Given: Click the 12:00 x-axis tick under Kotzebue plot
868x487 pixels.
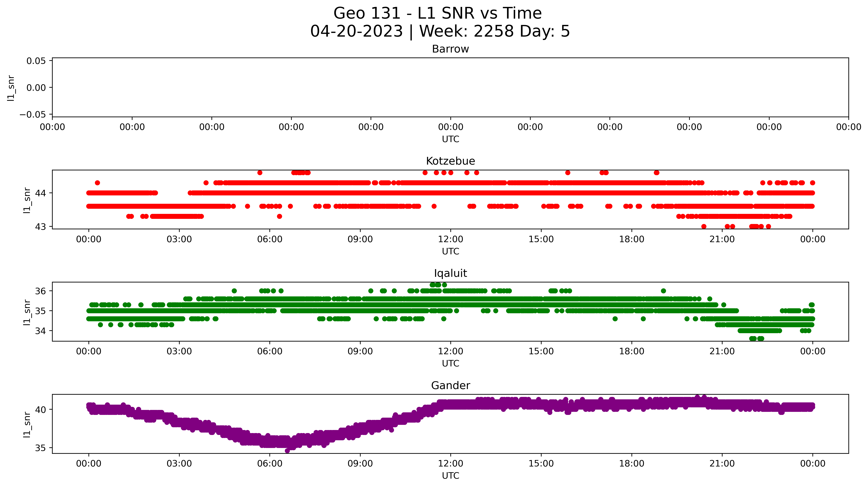Looking at the screenshot, I should pyautogui.click(x=451, y=239).
